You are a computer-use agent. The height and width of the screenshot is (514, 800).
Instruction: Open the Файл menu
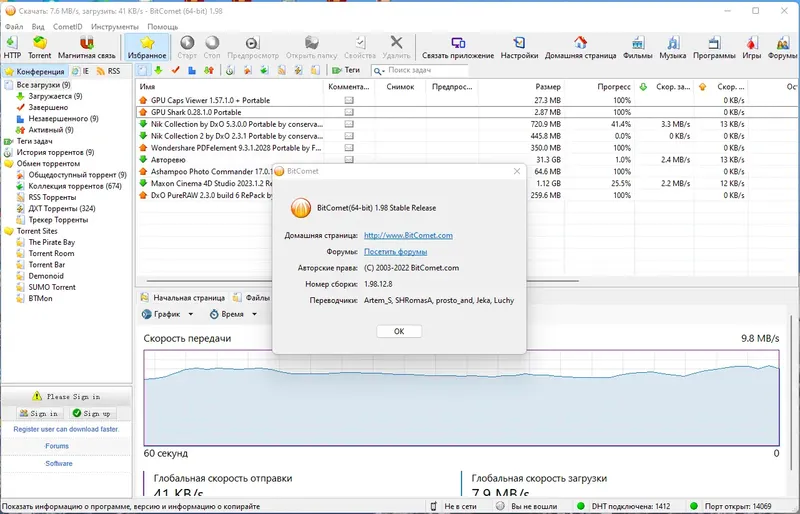[14, 27]
